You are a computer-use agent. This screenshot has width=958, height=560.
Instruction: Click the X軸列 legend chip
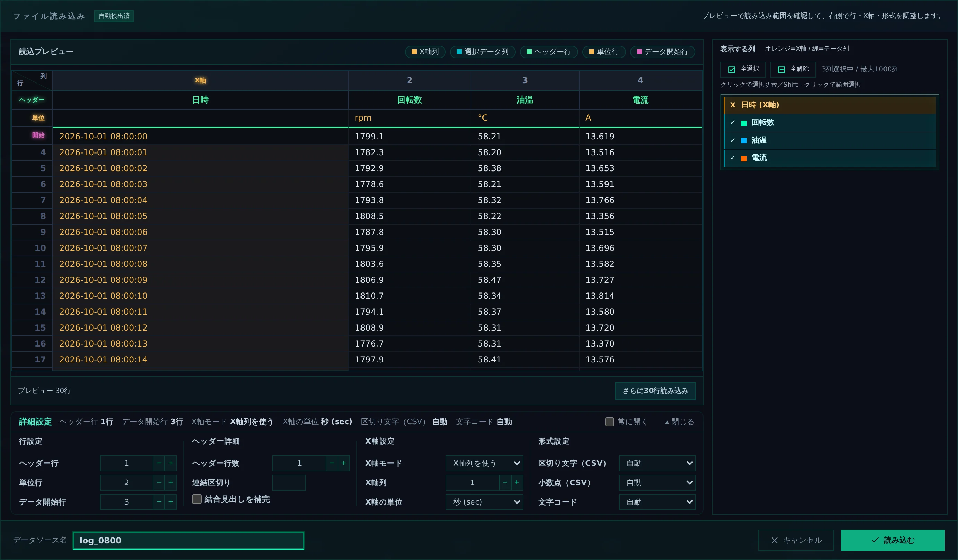425,52
